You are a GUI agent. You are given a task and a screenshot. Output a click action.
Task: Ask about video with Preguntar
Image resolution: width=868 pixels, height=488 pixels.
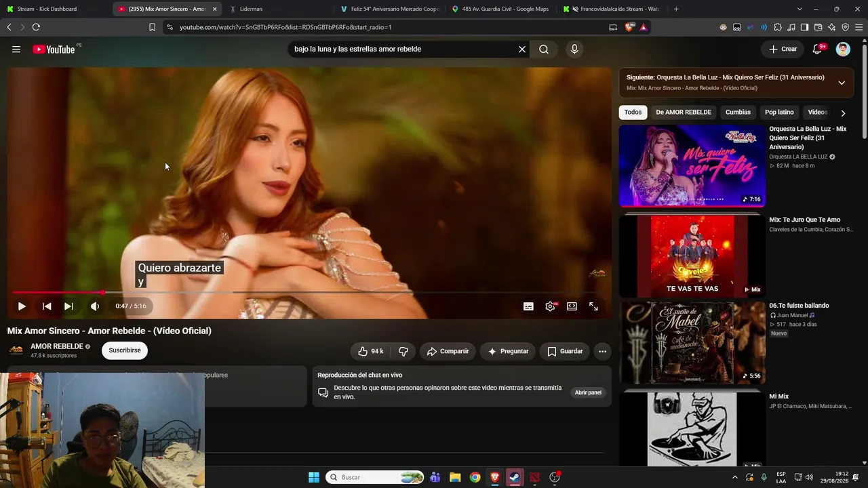click(x=508, y=351)
